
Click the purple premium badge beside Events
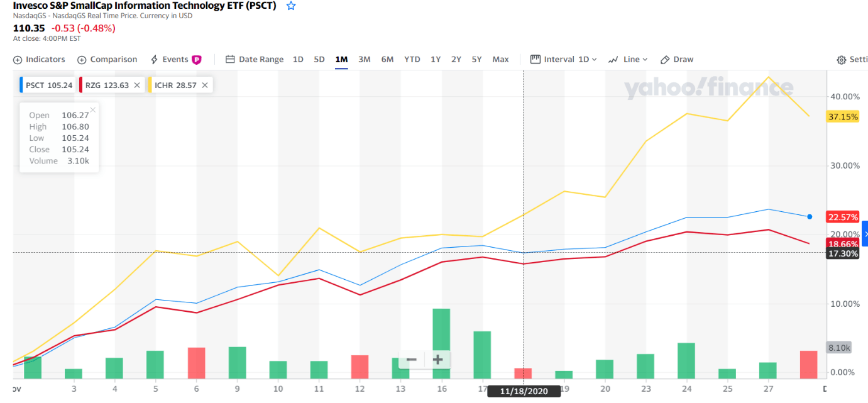point(197,60)
